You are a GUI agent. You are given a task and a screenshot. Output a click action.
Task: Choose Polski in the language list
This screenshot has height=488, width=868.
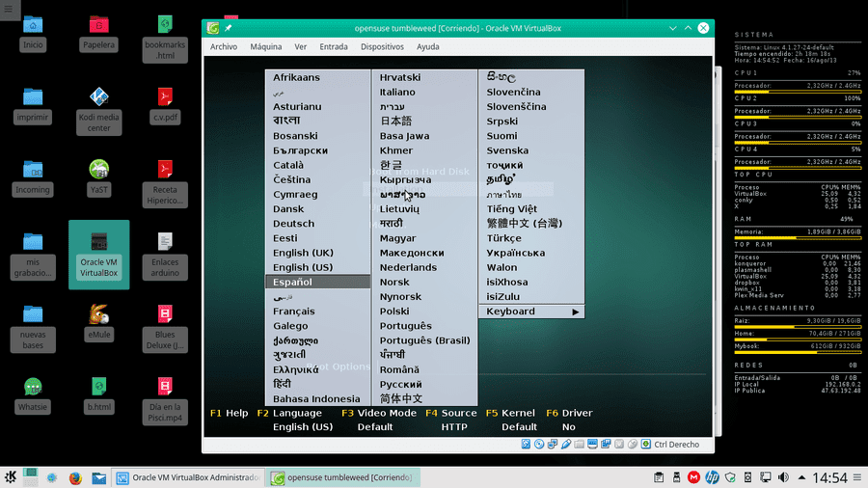click(424, 312)
